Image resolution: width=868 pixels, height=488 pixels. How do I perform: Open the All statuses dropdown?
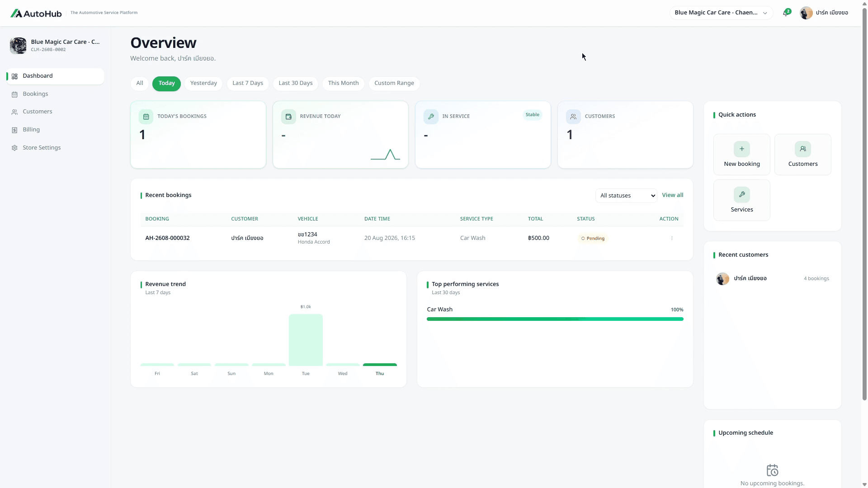pos(627,196)
